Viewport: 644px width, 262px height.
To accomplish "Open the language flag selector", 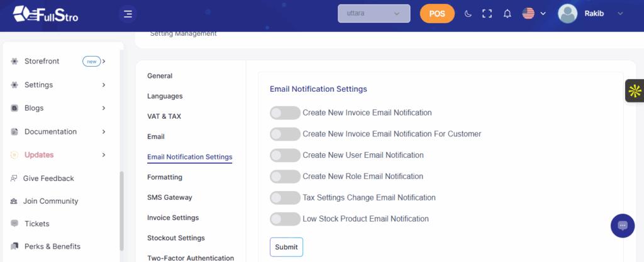I will (533, 14).
